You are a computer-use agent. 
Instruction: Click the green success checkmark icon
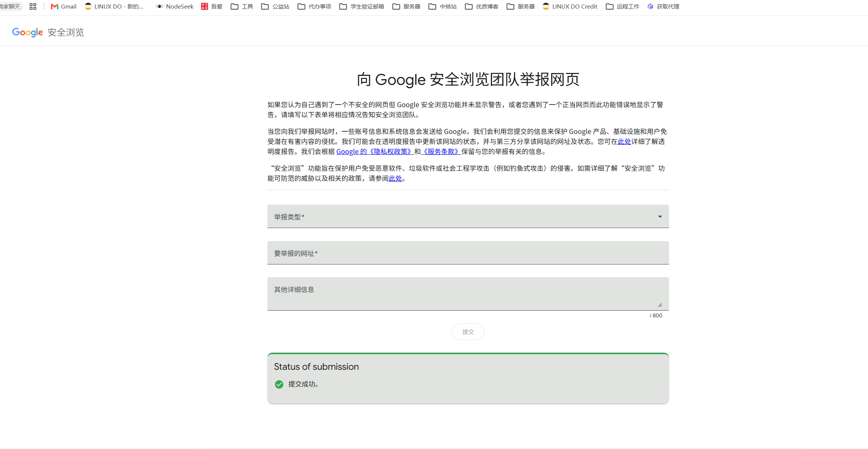tap(279, 384)
